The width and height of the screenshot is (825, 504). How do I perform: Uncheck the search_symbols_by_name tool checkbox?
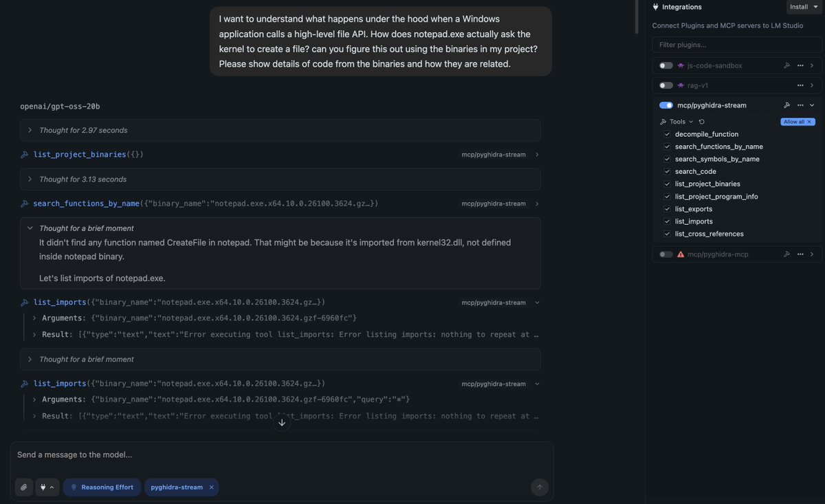[x=667, y=159]
